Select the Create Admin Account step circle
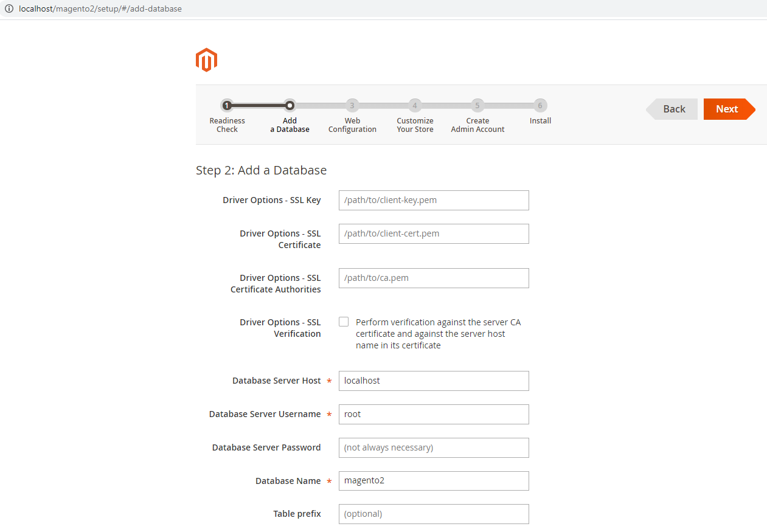 coord(477,105)
